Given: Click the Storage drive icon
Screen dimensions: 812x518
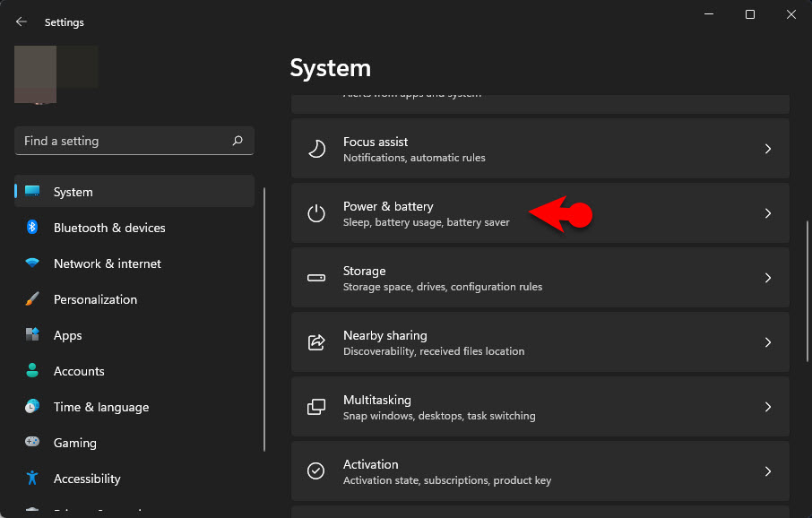Looking at the screenshot, I should [x=316, y=278].
